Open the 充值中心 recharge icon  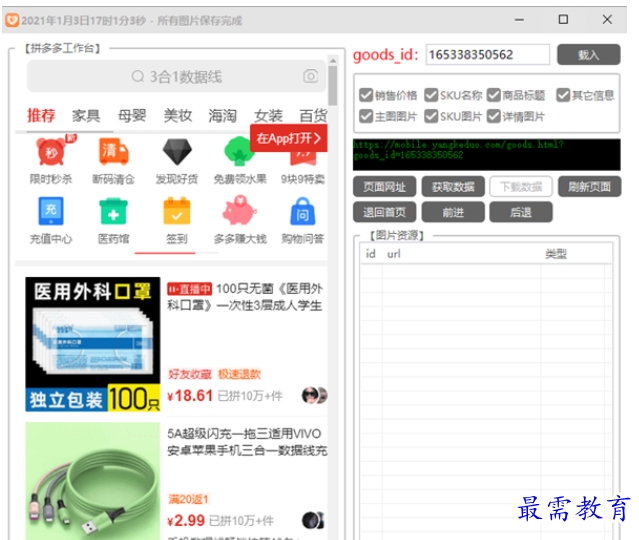click(x=51, y=211)
